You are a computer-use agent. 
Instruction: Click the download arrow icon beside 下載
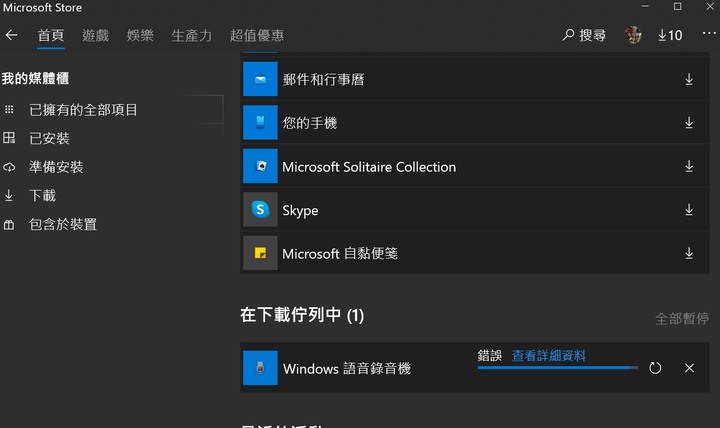tap(9, 196)
